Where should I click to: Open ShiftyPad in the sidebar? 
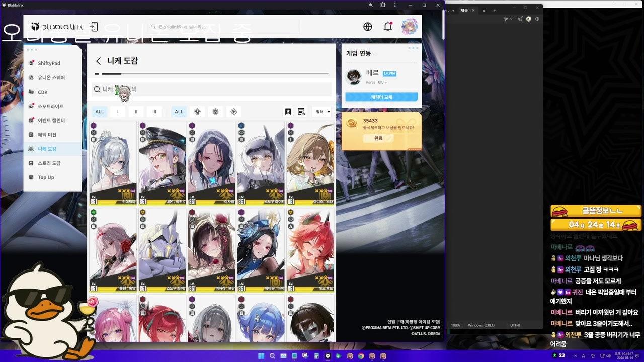click(x=52, y=63)
